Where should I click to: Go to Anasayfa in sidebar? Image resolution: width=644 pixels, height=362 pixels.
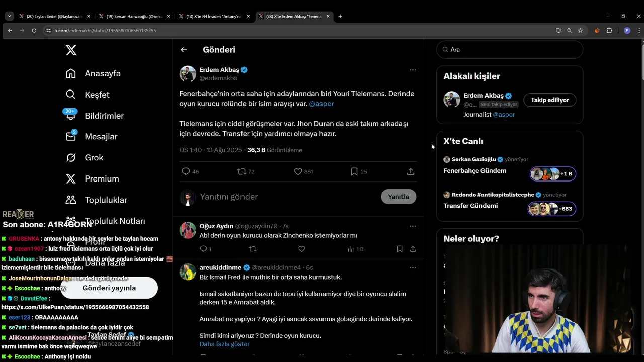coord(93,73)
